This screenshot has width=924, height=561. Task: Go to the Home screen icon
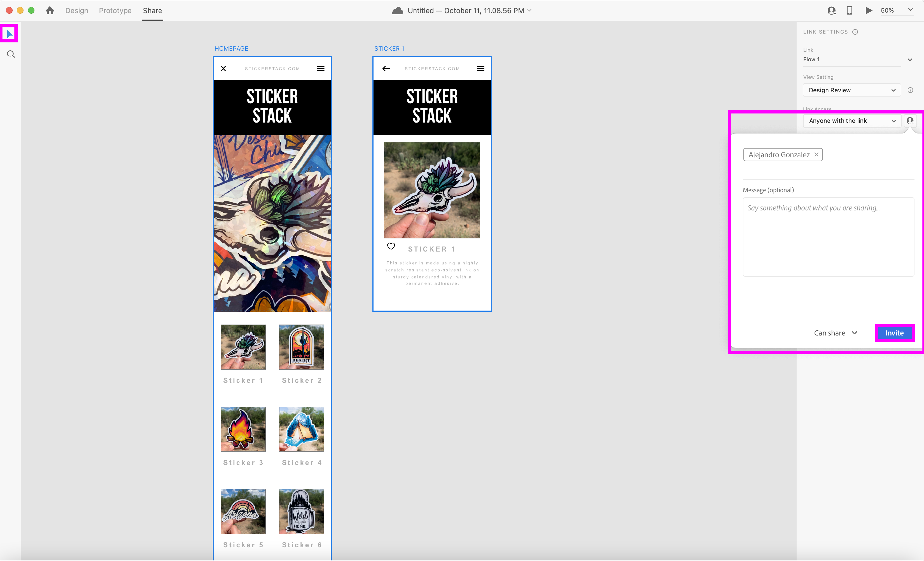pos(50,11)
